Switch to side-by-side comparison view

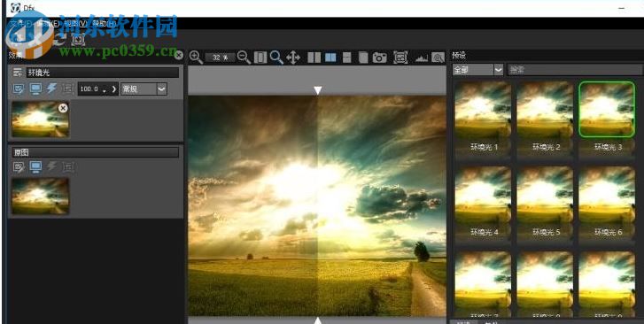(x=314, y=58)
